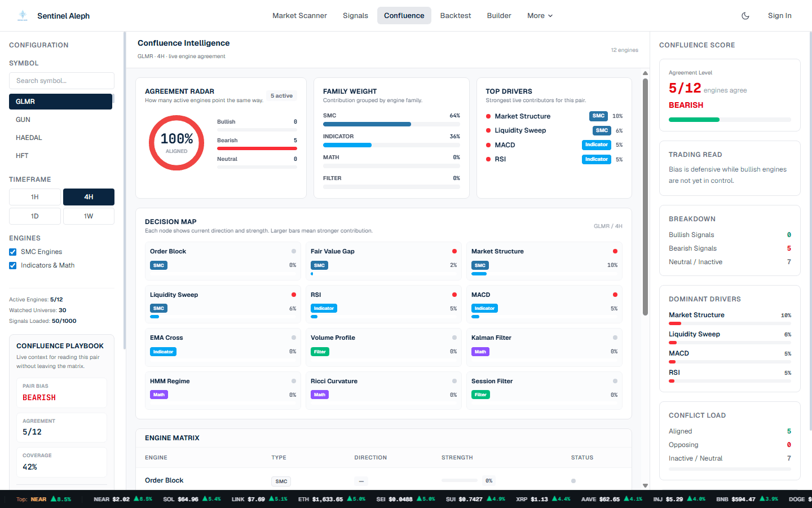Click the 5 active badge
The width and height of the screenshot is (812, 508).
click(281, 96)
